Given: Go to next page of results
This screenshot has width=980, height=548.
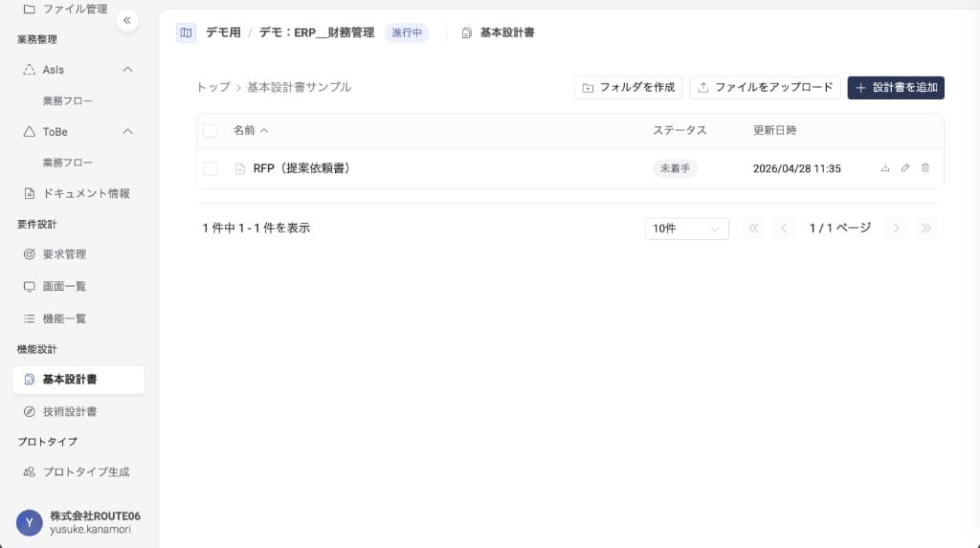Looking at the screenshot, I should (896, 229).
